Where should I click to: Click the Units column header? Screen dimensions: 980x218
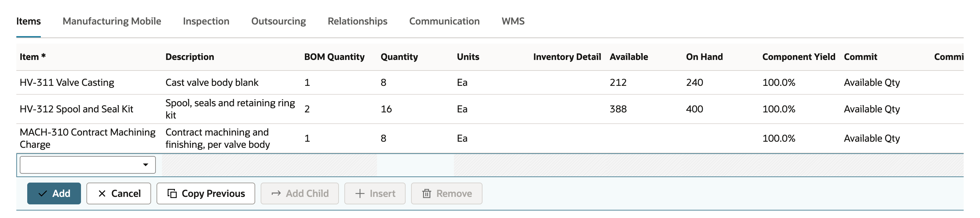click(x=468, y=57)
